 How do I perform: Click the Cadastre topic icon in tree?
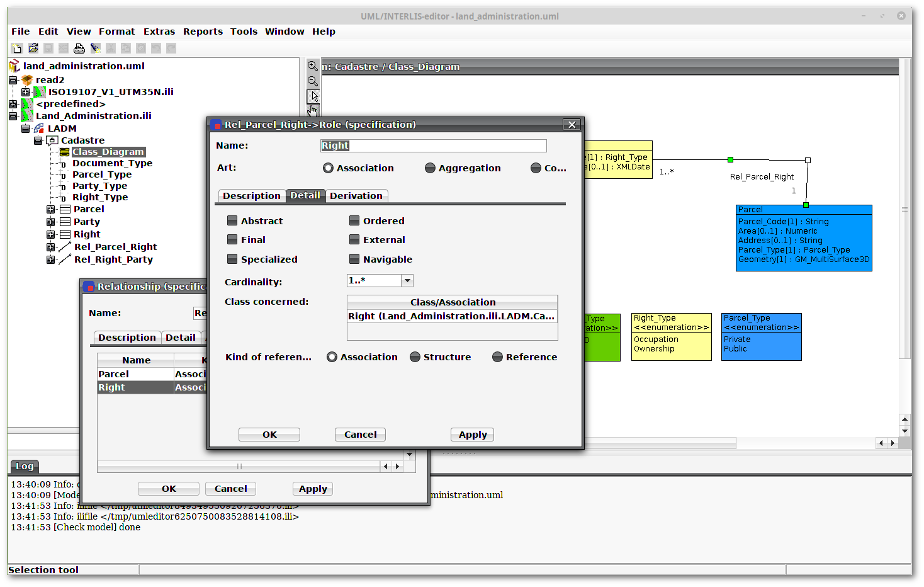[53, 140]
